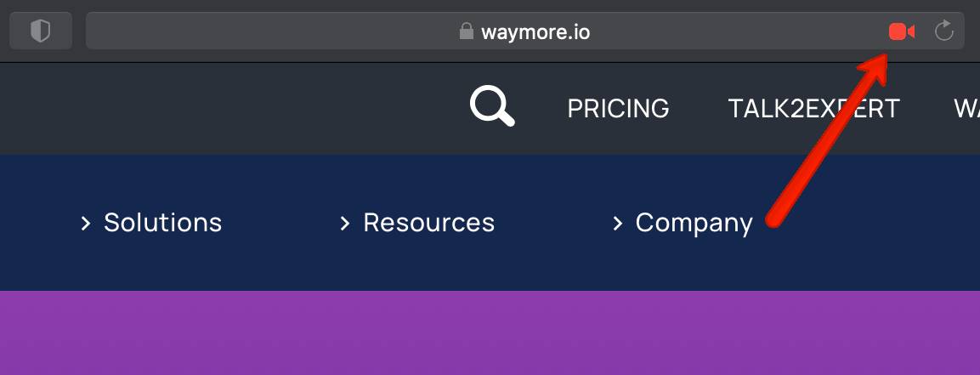Image resolution: width=980 pixels, height=375 pixels.
Task: Open the Resources link
Action: 428,223
